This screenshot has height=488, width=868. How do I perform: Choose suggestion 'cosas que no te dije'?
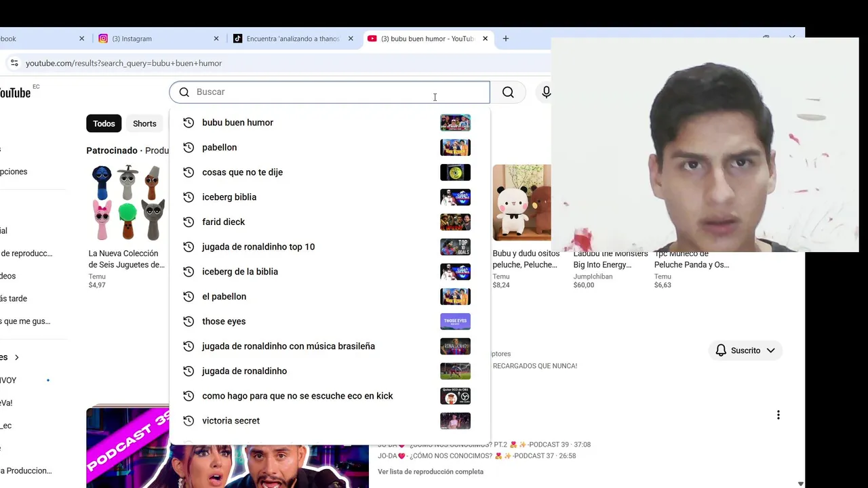click(330, 172)
